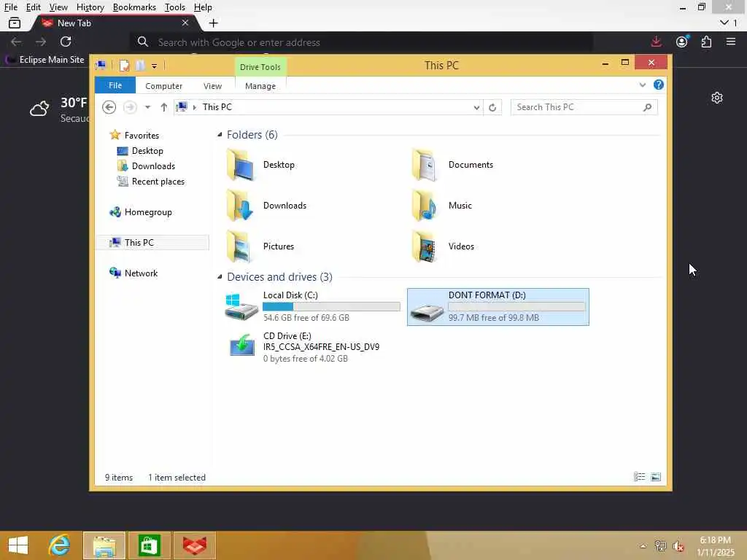Open the File ribbon tab
747x560 pixels.
click(115, 85)
